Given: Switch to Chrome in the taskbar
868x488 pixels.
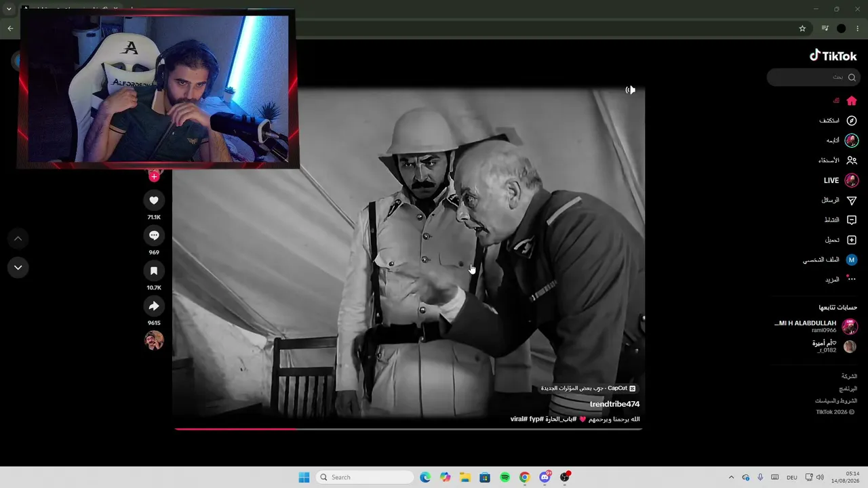Looking at the screenshot, I should (524, 477).
